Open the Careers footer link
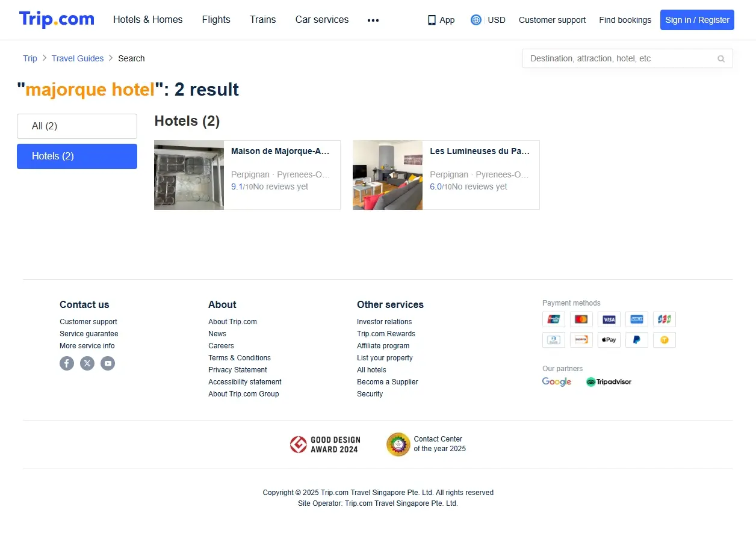The height and width of the screenshot is (554, 756). pos(221,346)
